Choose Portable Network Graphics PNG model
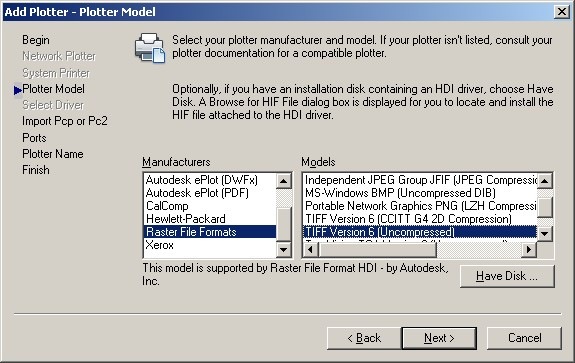Viewport: 575px width, 363px height. pos(420,206)
